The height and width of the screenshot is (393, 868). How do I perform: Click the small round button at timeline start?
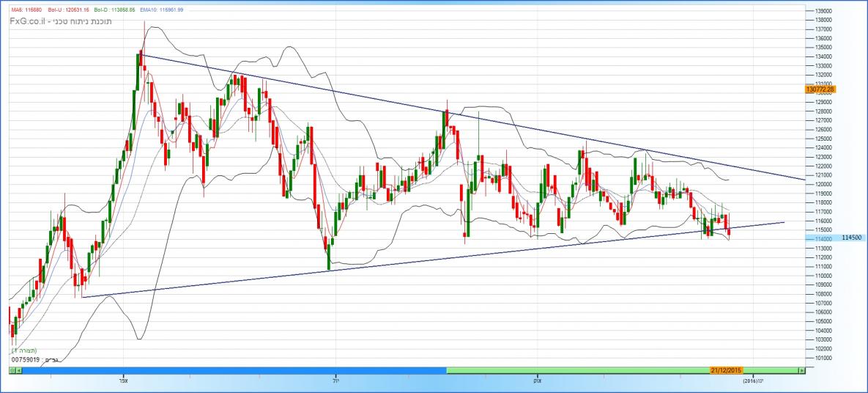(x=12, y=371)
